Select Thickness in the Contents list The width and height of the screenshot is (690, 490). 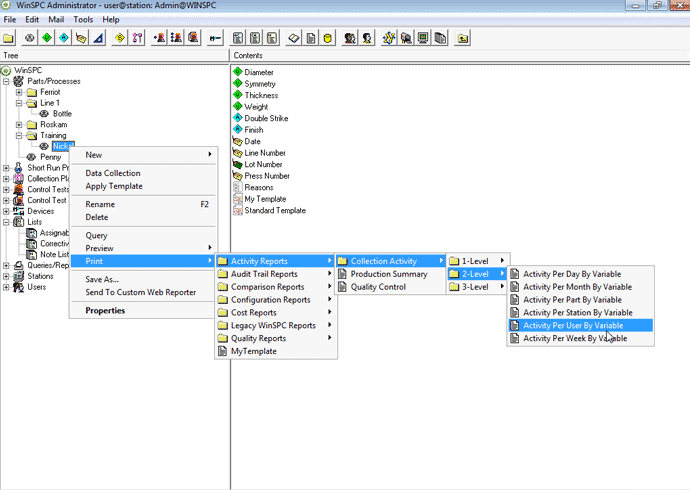pyautogui.click(x=261, y=96)
